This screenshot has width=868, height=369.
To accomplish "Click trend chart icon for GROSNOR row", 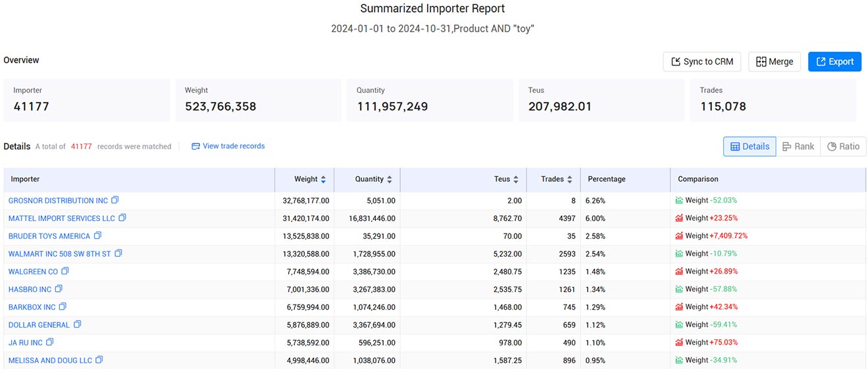I will (x=679, y=200).
